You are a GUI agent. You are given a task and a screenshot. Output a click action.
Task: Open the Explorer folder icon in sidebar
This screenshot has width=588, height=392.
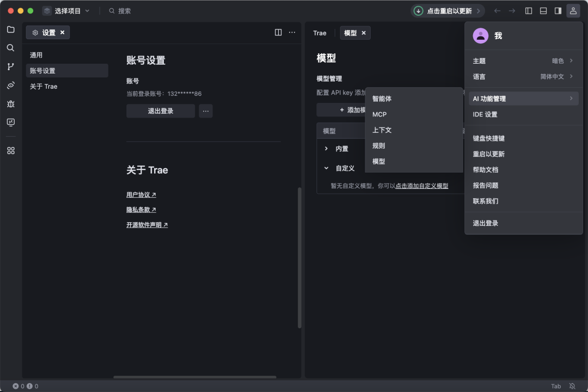coord(11,29)
